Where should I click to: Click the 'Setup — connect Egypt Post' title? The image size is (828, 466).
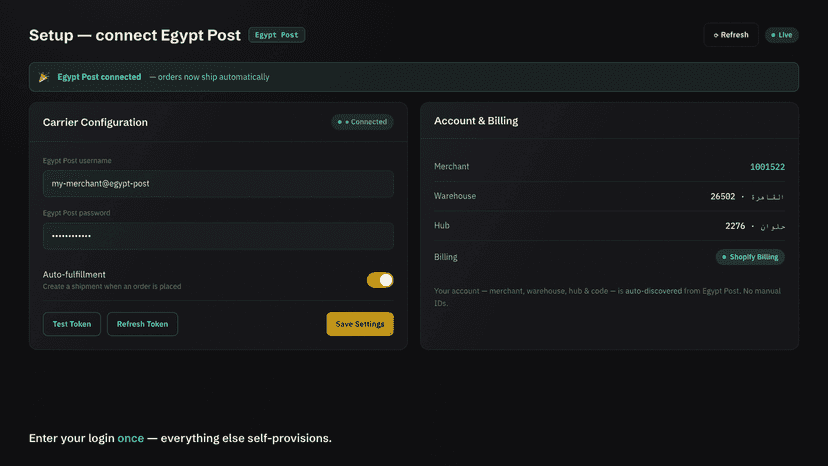click(135, 35)
